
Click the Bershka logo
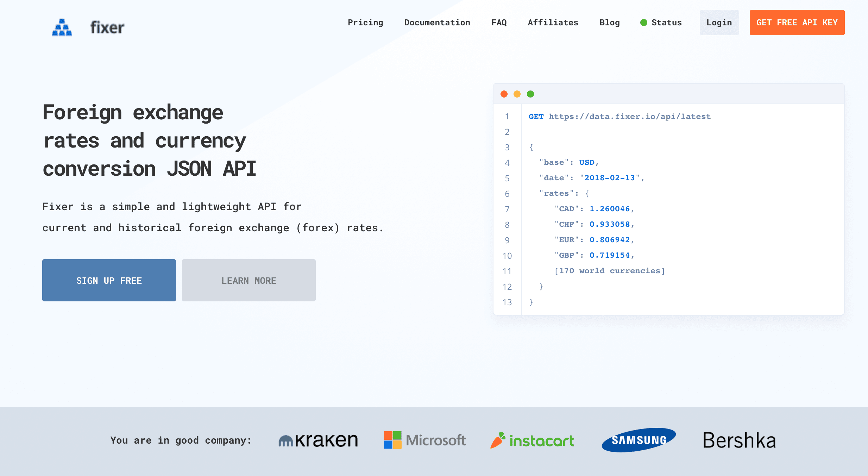click(739, 440)
